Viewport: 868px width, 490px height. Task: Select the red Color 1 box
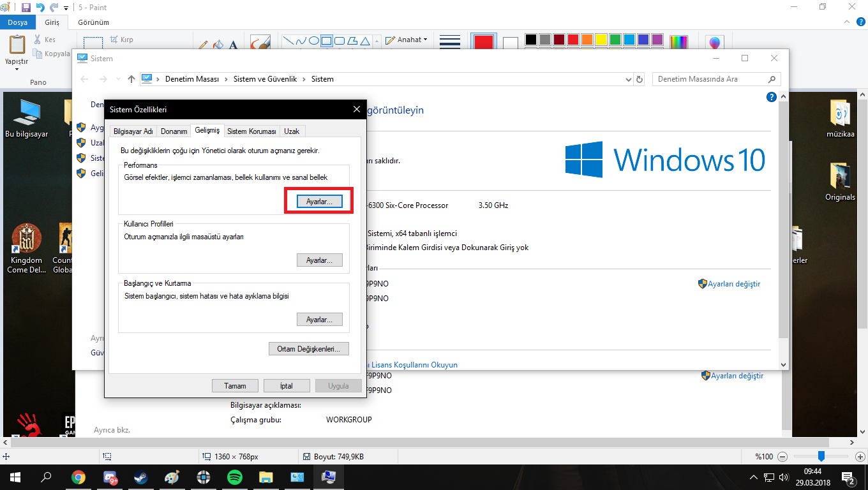[483, 42]
